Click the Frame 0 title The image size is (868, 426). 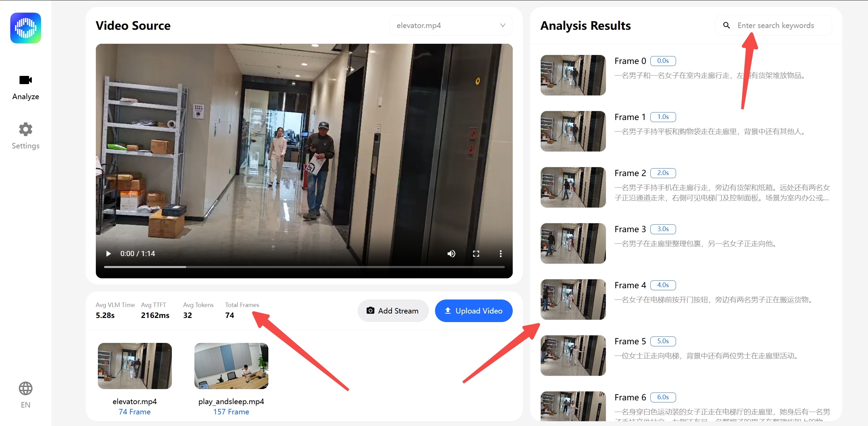point(630,61)
